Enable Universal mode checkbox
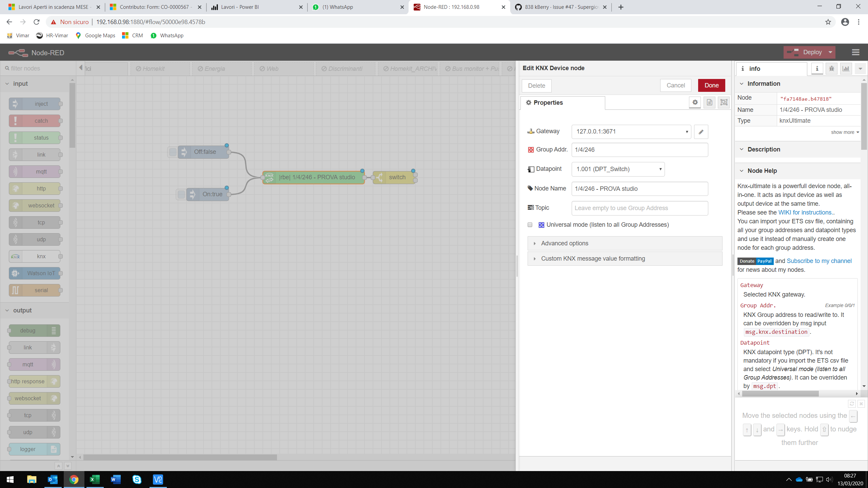 click(x=530, y=225)
